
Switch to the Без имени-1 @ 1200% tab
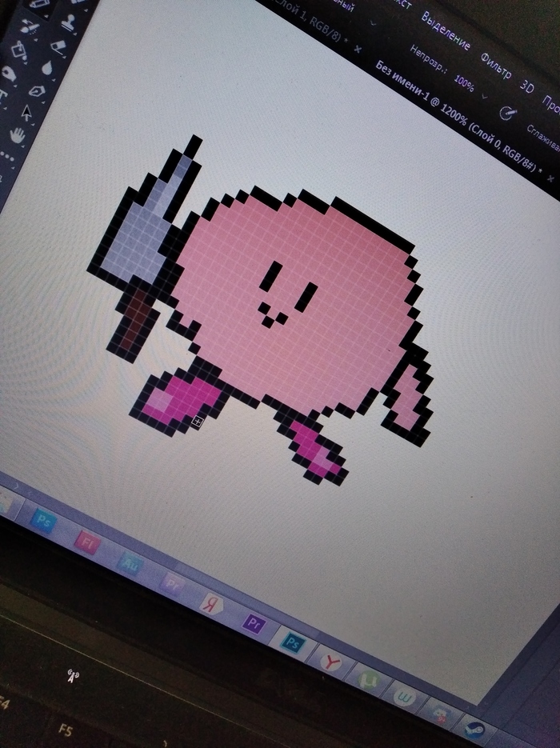(459, 117)
